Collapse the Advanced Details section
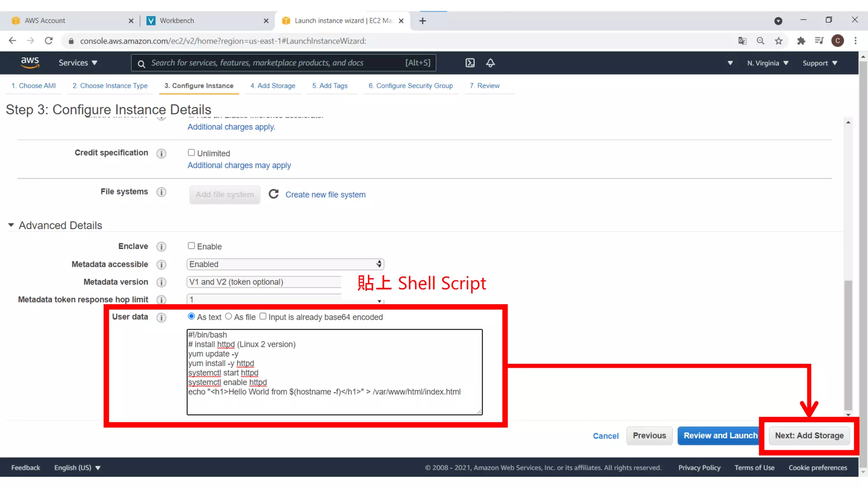868x488 pixels. [11, 225]
